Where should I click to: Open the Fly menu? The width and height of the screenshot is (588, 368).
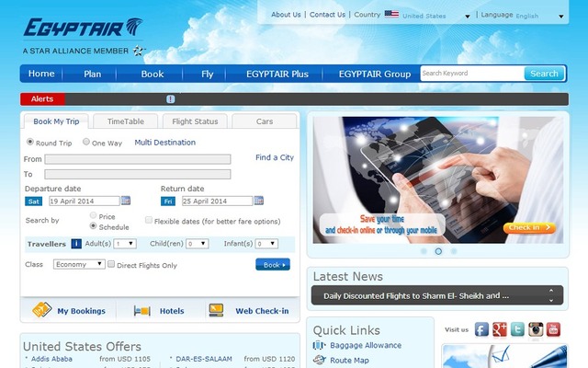(x=207, y=74)
